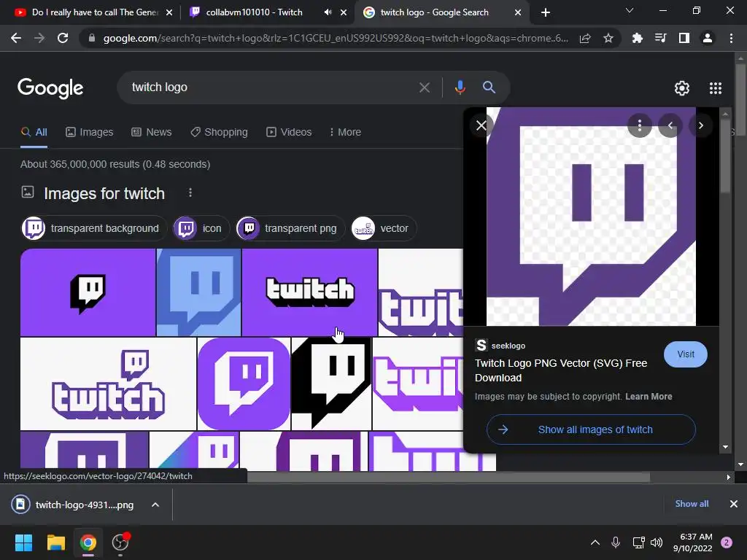Share this page from the address bar

(585, 38)
